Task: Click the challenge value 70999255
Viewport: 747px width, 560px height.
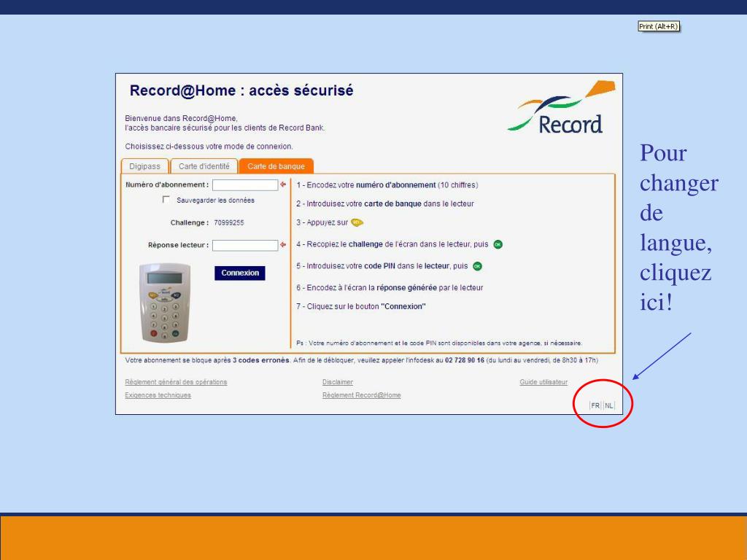Action: tap(228, 223)
